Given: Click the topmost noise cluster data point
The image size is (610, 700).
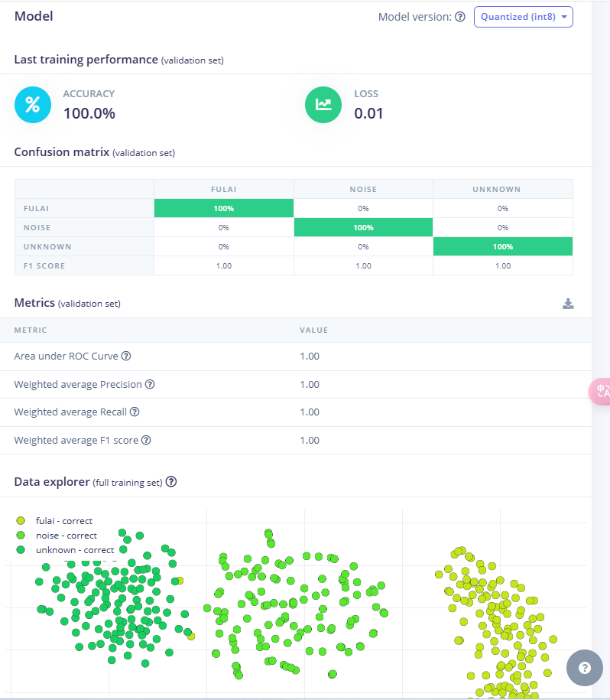Looking at the screenshot, I should [x=268, y=532].
